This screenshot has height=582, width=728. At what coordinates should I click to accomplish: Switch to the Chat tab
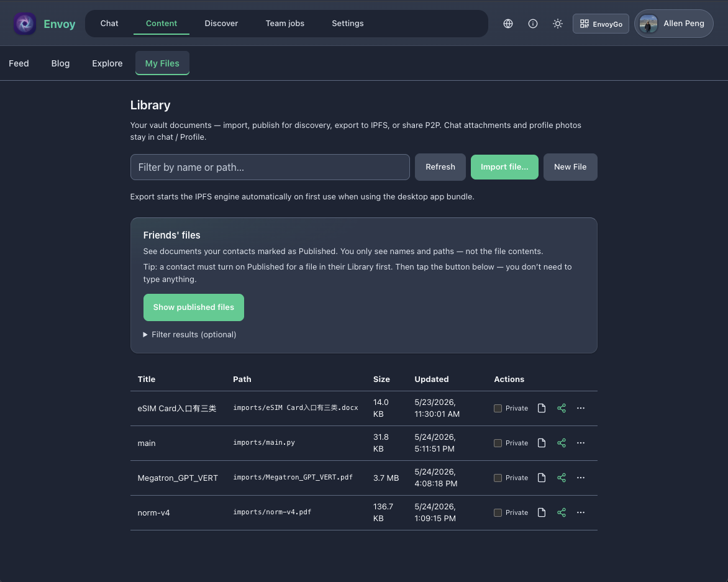pyautogui.click(x=109, y=24)
